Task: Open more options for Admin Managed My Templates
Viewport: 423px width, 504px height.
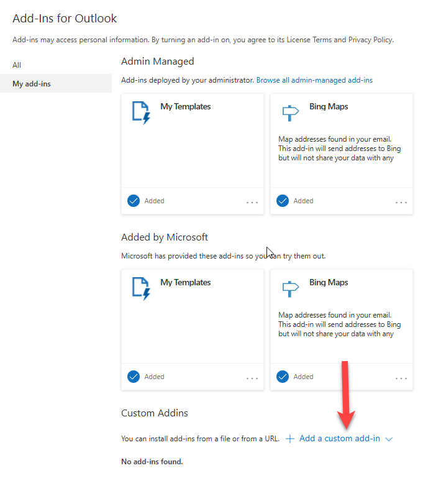Action: tap(252, 202)
